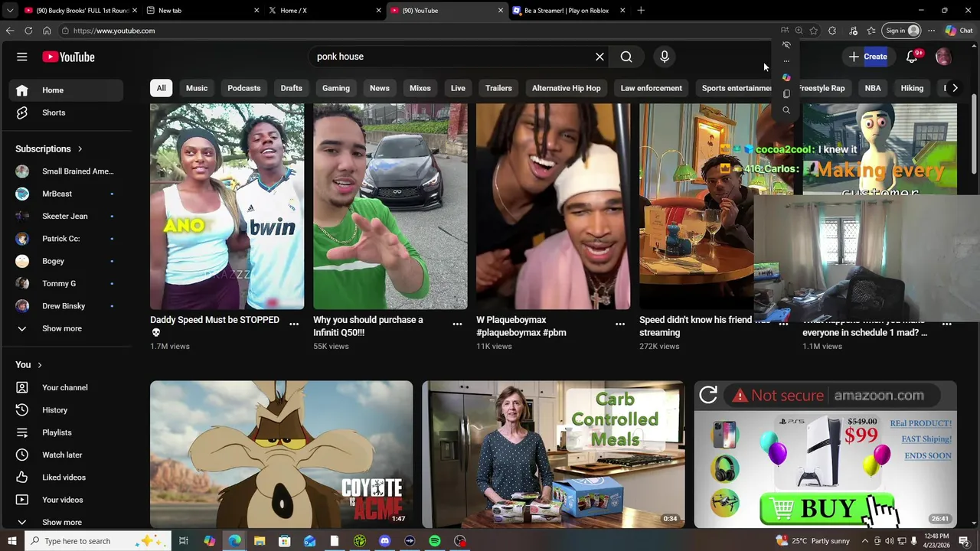The height and width of the screenshot is (551, 980).
Task: Select the News filter chip
Action: pyautogui.click(x=380, y=88)
